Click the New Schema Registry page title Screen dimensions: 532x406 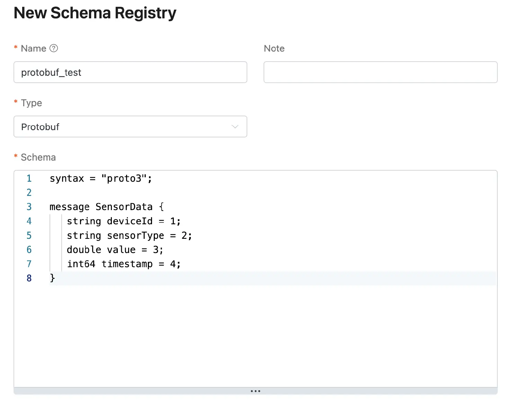pyautogui.click(x=95, y=13)
